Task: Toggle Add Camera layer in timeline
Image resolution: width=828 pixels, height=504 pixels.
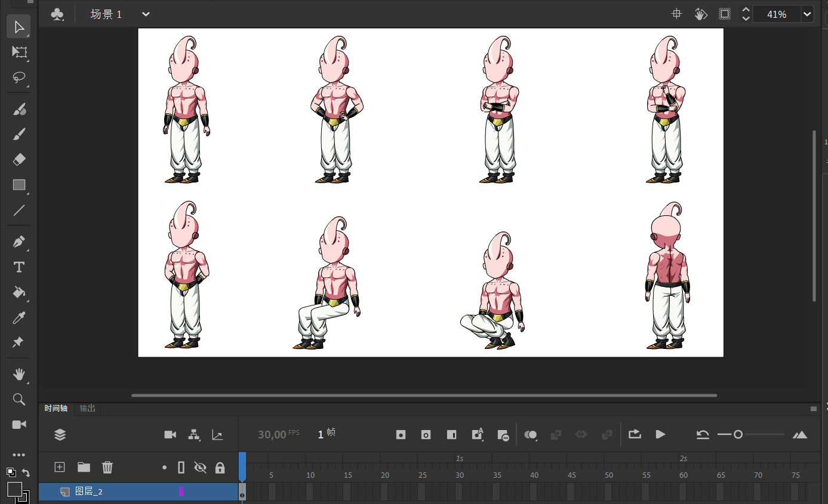Action: click(170, 435)
